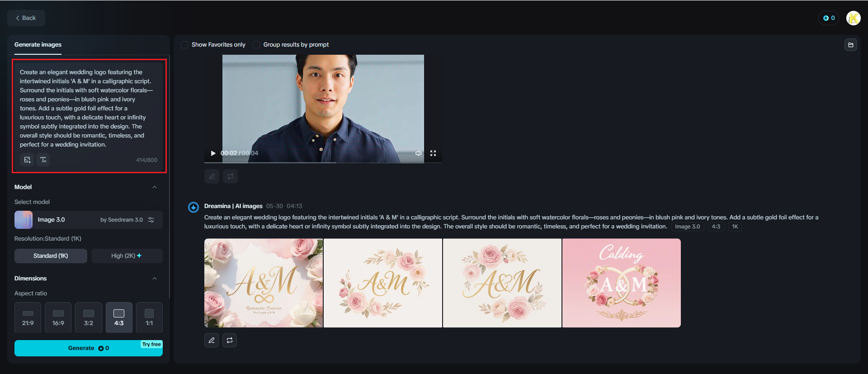This screenshot has width=868, height=374.
Task: Click the text style icon below the prompt
Action: (x=43, y=160)
